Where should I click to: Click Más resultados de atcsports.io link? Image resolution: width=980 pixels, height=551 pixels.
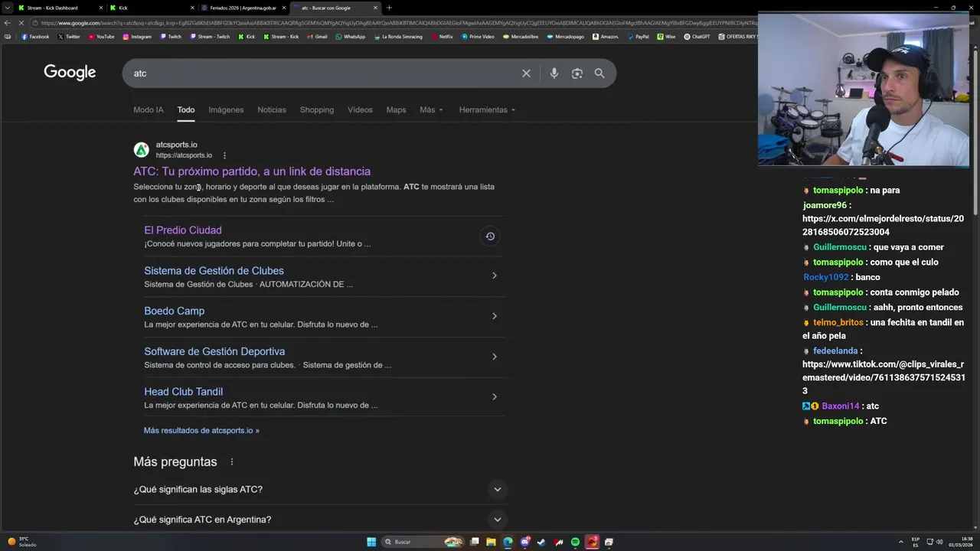201,430
